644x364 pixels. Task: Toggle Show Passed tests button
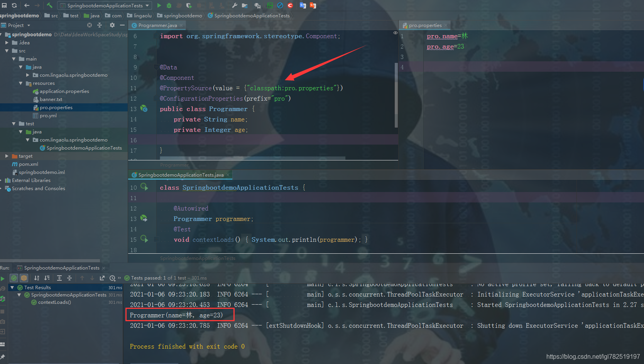[x=14, y=278]
